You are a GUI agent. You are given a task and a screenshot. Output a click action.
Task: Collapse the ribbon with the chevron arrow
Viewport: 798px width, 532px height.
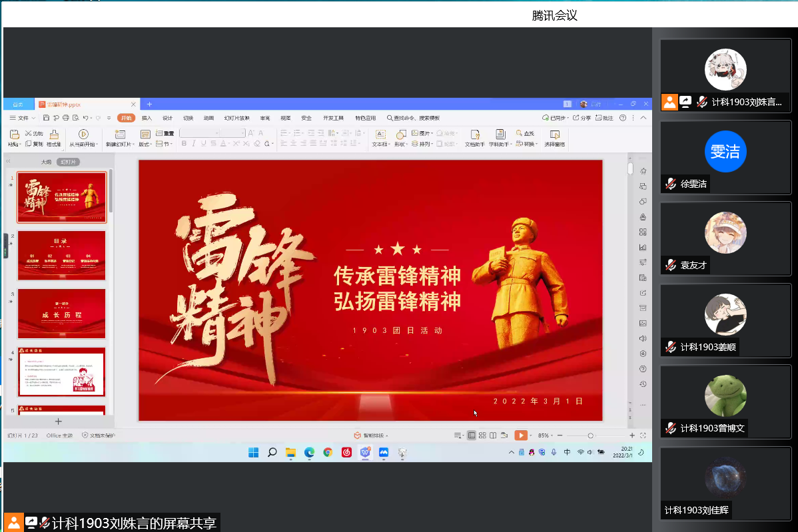[x=643, y=118]
